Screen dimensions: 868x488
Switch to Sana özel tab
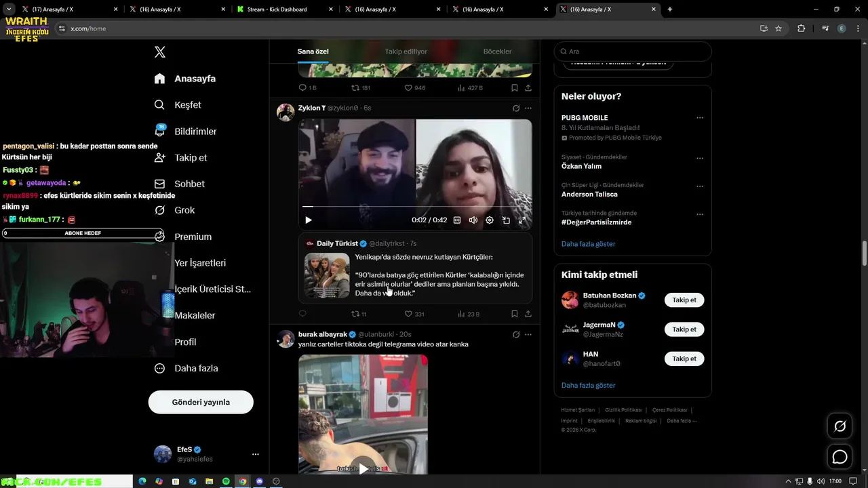point(313,52)
